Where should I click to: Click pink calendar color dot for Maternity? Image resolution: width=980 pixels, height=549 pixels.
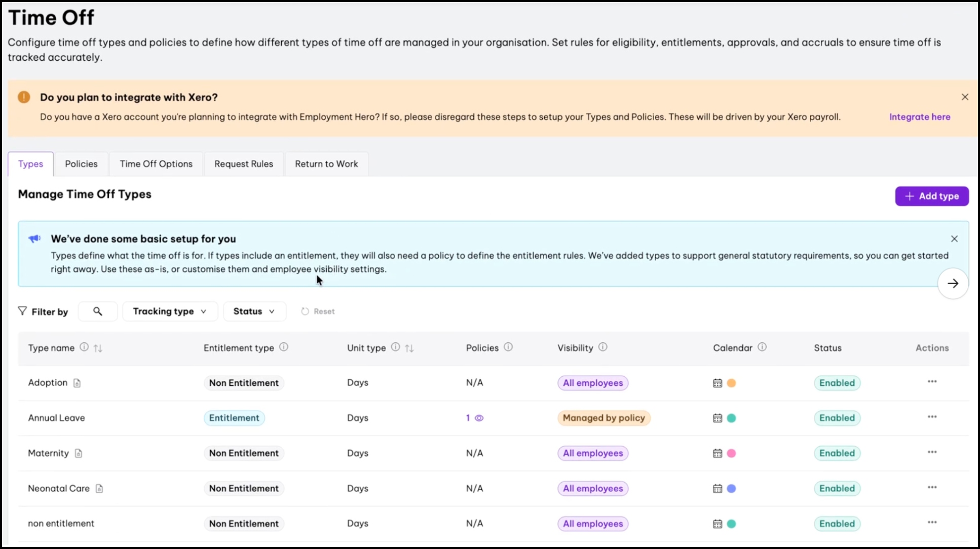[731, 454]
